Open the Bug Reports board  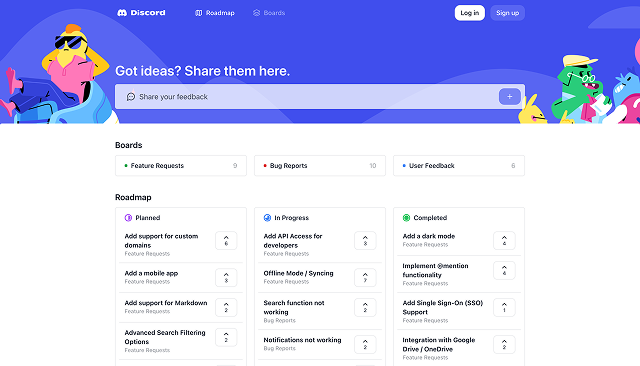pos(320,166)
